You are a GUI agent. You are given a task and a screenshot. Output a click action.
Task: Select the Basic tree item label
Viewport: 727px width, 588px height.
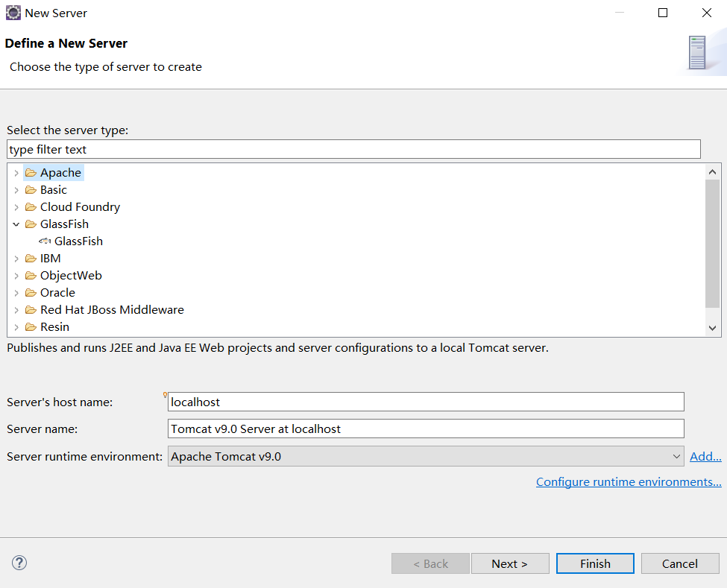click(54, 190)
